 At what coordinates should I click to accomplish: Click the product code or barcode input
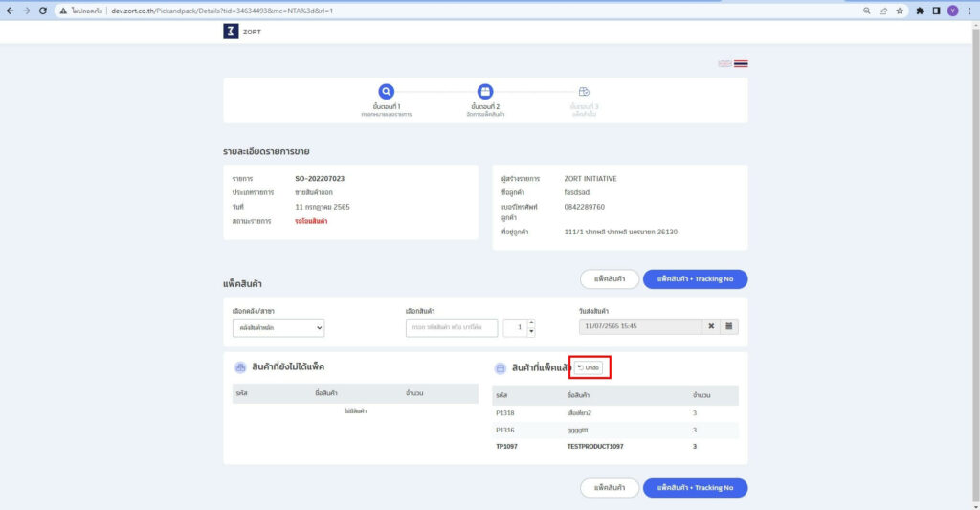click(x=452, y=327)
